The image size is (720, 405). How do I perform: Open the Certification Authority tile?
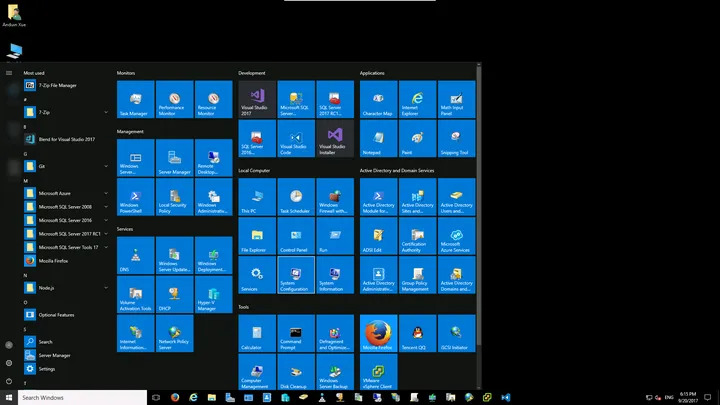pyautogui.click(x=417, y=236)
